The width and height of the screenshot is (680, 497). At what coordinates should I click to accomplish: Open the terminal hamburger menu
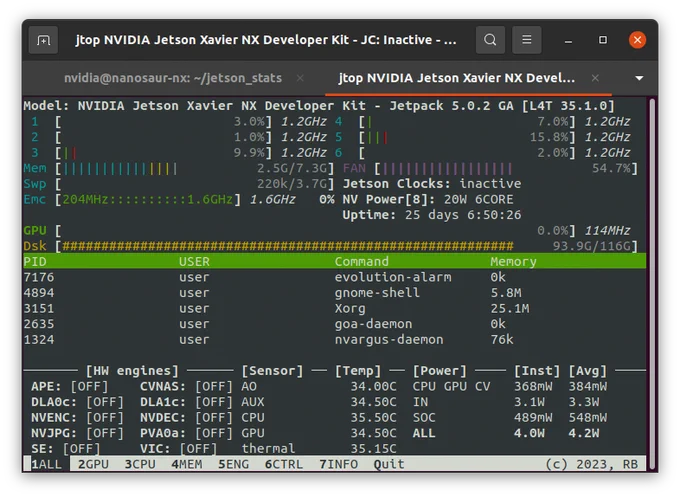coord(526,40)
